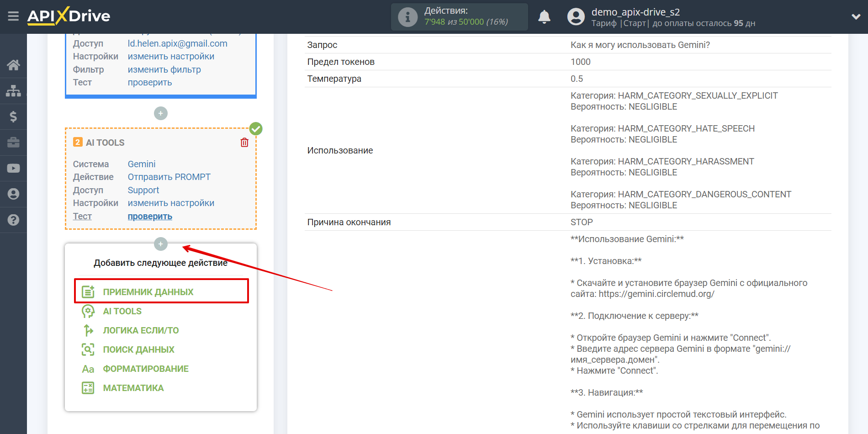Click the Использование row label
Screen dimensions: 868x434
pyautogui.click(x=340, y=150)
